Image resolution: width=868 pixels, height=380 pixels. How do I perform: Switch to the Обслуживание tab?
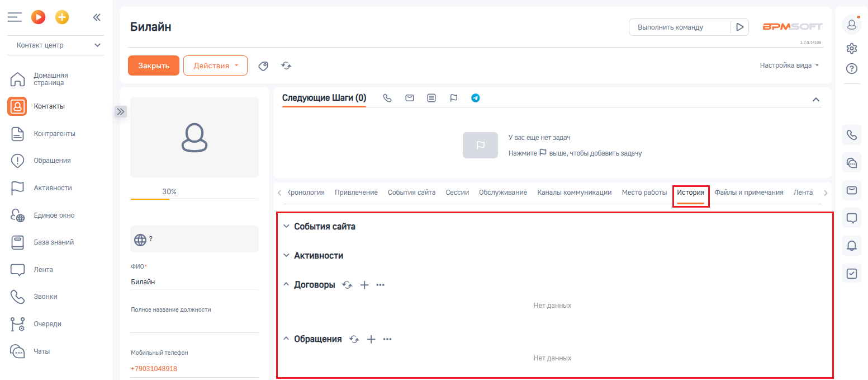pos(503,193)
